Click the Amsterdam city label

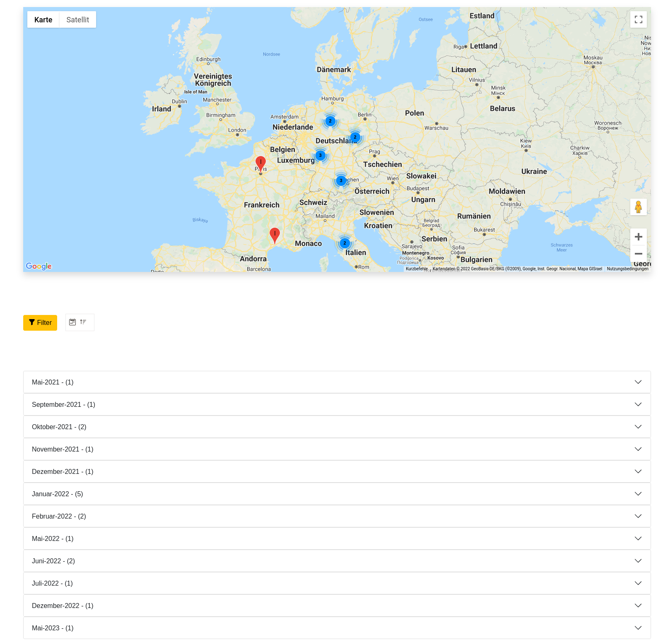coord(284,117)
